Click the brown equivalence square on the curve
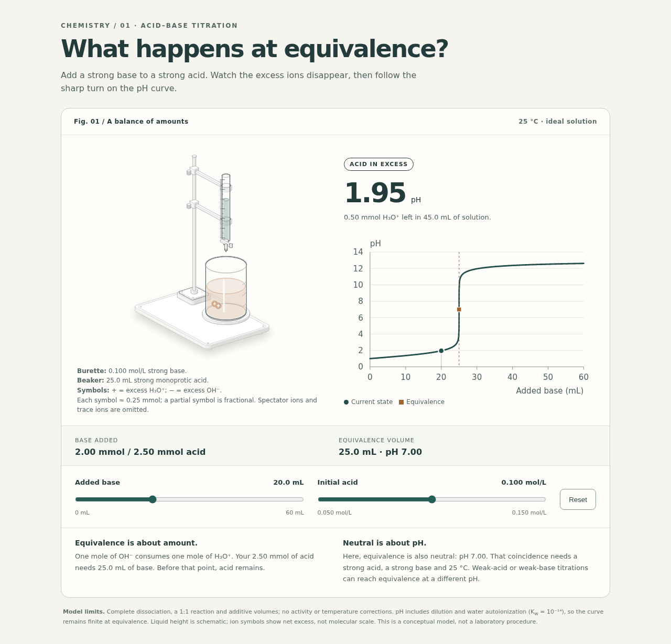671x644 pixels. point(459,310)
